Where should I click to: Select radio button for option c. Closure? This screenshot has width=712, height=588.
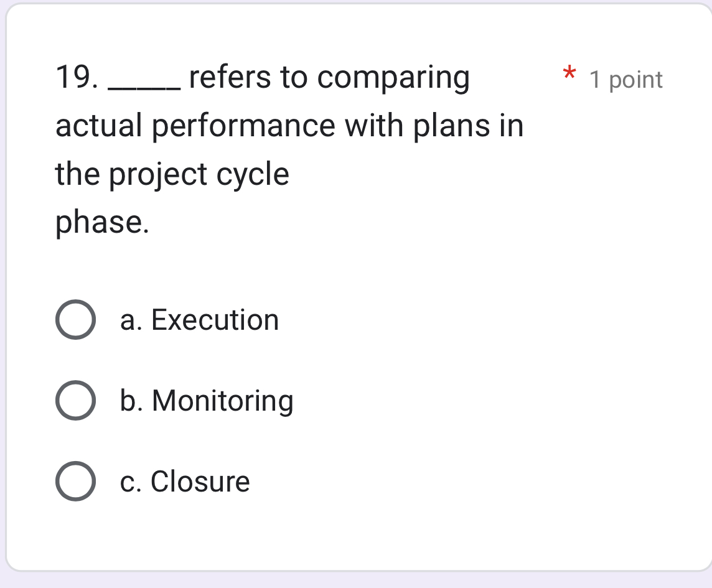click(x=75, y=482)
